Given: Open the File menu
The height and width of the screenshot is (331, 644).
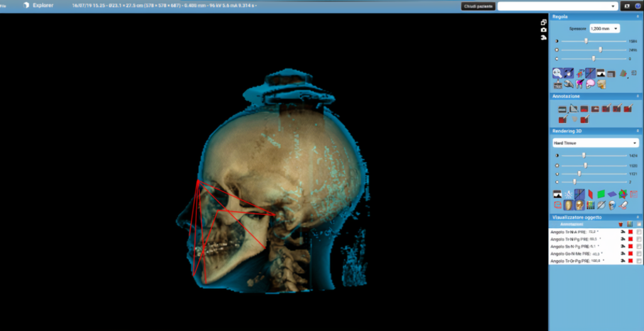Looking at the screenshot, I should [3, 6].
